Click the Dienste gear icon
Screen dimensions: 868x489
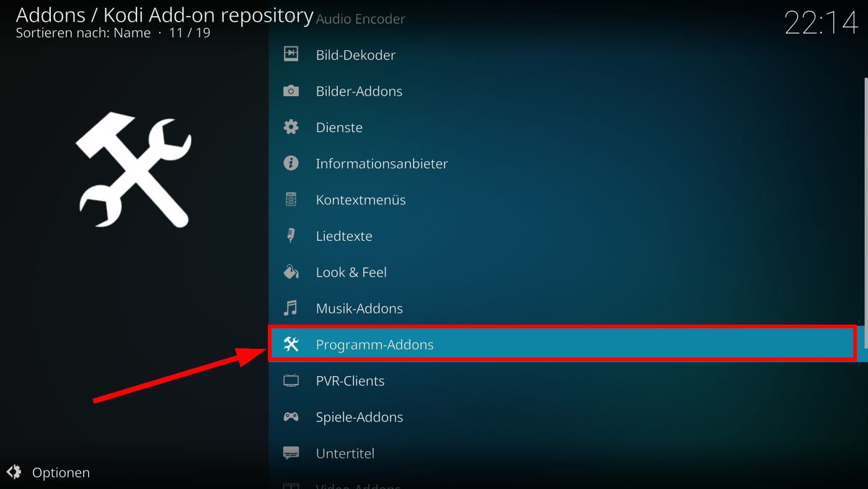(291, 127)
